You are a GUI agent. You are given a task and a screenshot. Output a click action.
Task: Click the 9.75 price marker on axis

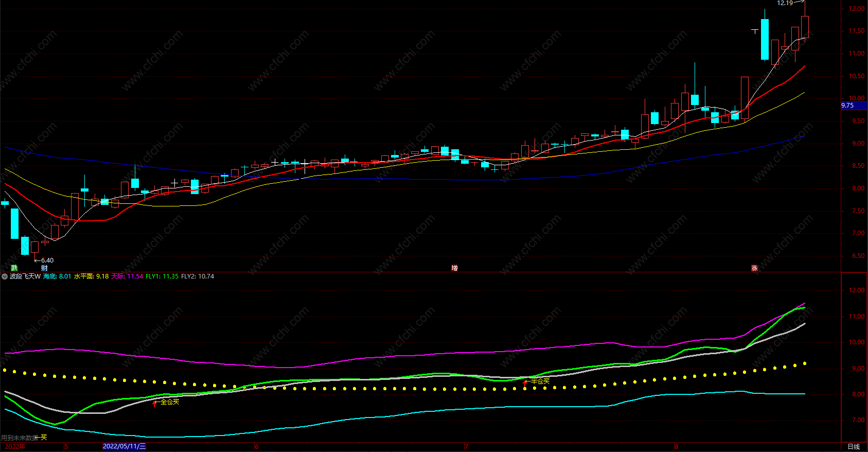pos(854,106)
